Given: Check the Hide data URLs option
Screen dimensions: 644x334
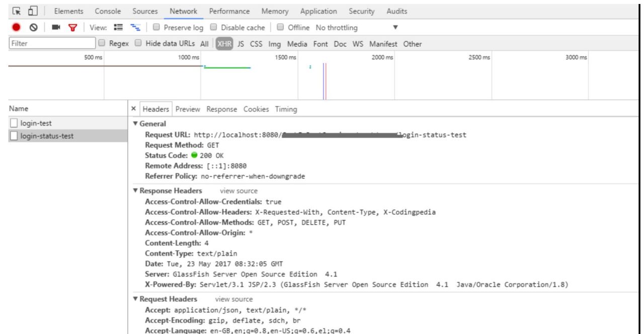Looking at the screenshot, I should coord(138,44).
